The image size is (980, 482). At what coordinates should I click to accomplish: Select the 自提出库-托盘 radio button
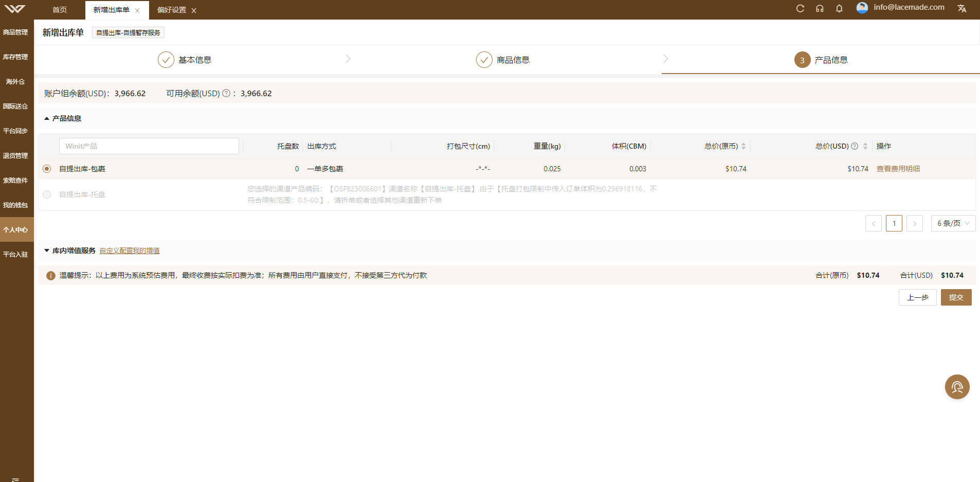click(47, 194)
